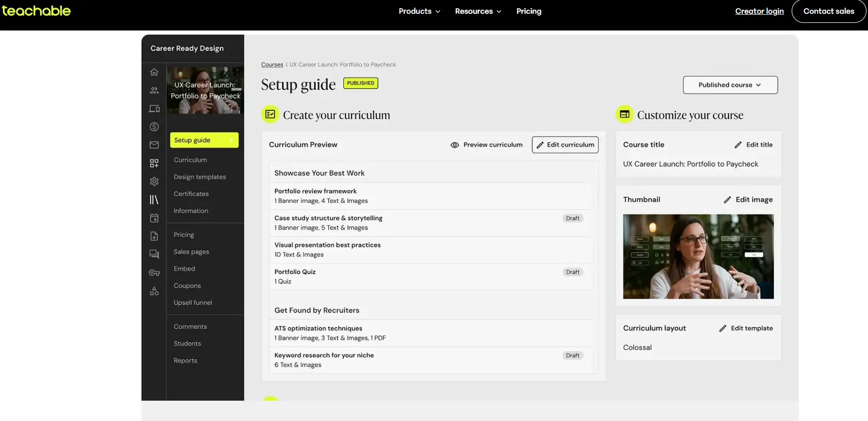Click the pencil icon next to Edit template
The height and width of the screenshot is (421, 868).
722,328
